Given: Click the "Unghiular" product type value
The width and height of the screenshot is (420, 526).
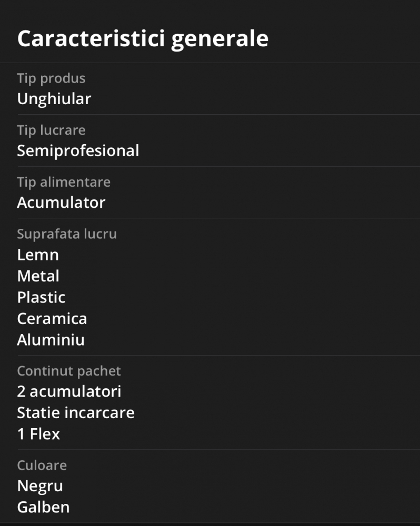Looking at the screenshot, I should [54, 99].
